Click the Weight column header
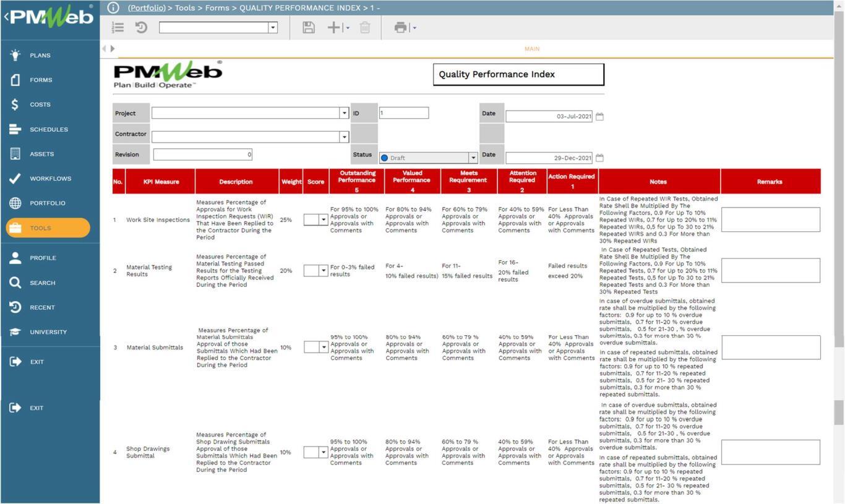 click(291, 182)
